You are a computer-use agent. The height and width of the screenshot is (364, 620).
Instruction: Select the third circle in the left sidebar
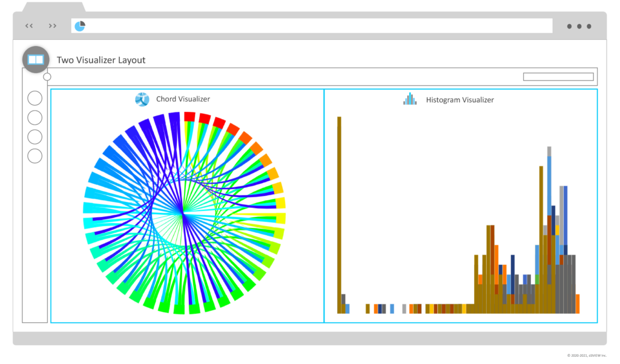tap(35, 137)
